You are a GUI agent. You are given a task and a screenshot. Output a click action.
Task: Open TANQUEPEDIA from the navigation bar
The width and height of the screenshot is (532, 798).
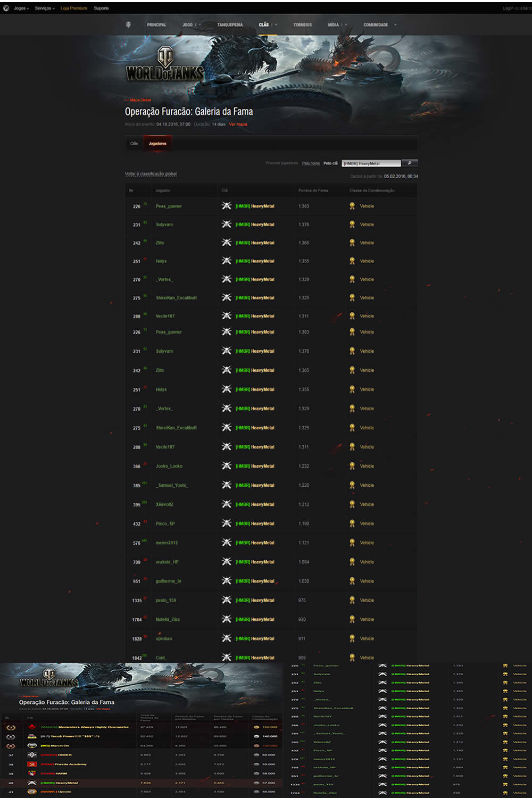(230, 25)
